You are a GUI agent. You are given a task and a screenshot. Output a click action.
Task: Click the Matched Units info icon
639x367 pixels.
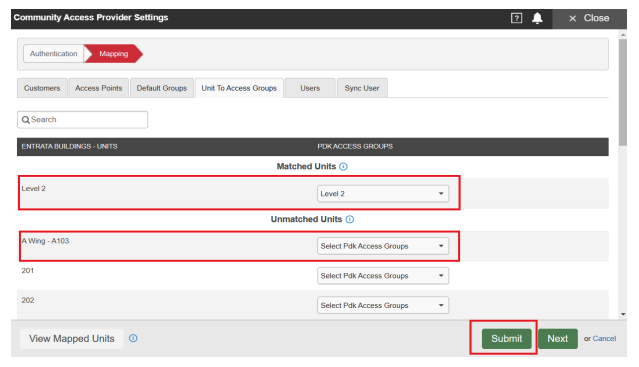tap(344, 167)
